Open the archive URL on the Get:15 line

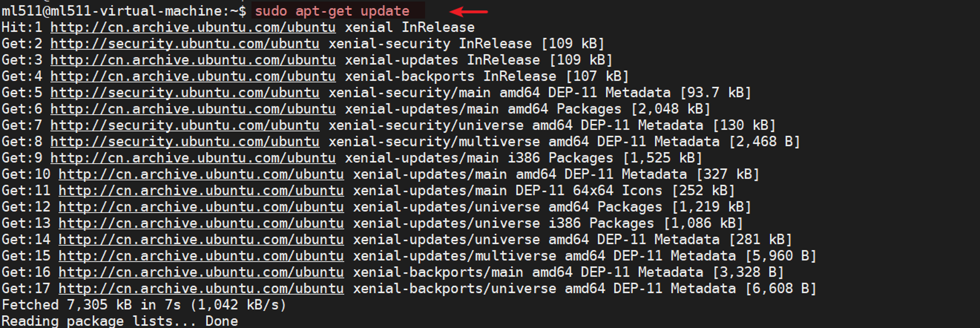tap(201, 256)
